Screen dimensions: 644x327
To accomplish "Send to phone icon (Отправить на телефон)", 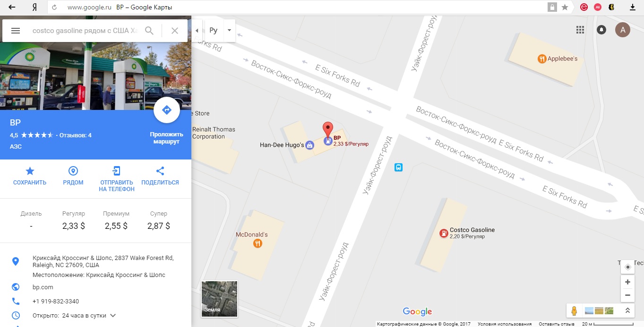I will (x=117, y=171).
